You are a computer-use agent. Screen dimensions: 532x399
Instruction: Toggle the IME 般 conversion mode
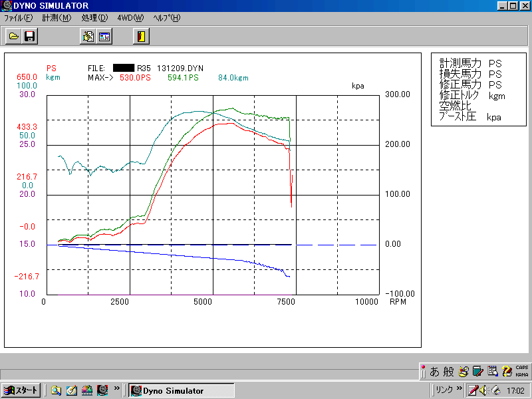pyautogui.click(x=449, y=372)
